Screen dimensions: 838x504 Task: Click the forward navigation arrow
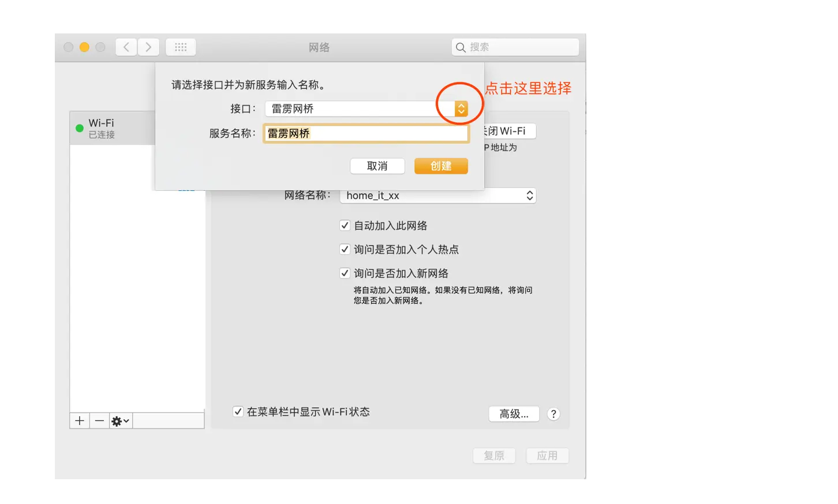coord(148,47)
